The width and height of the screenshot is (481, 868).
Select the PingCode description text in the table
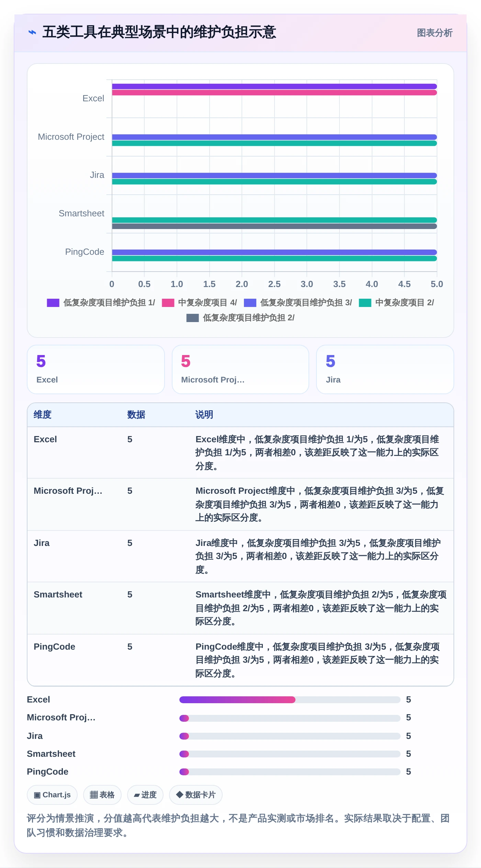[x=317, y=660]
